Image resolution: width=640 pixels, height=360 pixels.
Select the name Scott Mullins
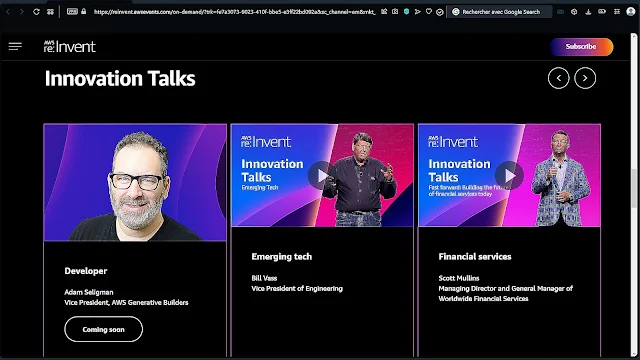(459, 278)
